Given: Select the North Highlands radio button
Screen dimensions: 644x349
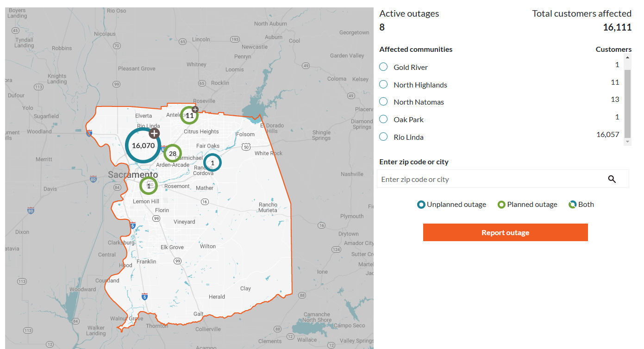Looking at the screenshot, I should pos(383,84).
